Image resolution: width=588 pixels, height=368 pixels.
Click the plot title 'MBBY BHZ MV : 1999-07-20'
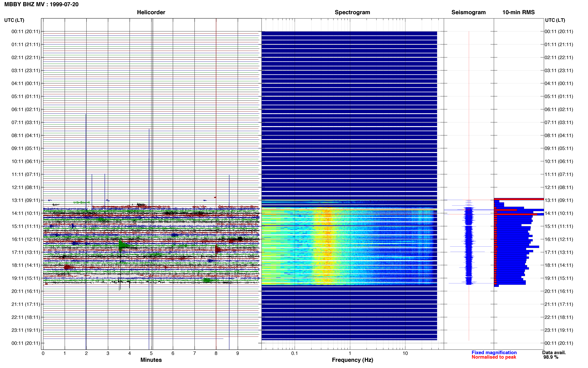41,4
